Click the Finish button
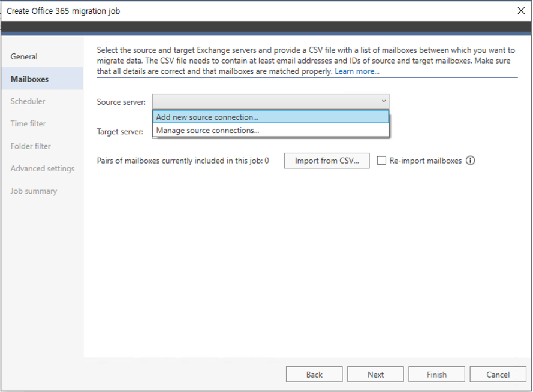This screenshot has width=533, height=392. click(436, 375)
